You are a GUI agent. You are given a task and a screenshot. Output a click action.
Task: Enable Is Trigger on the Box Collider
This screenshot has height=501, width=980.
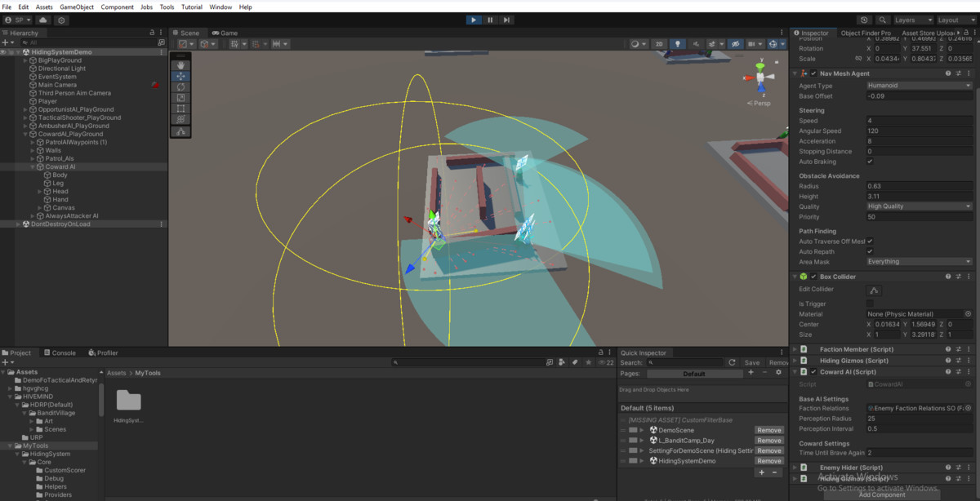click(x=871, y=303)
